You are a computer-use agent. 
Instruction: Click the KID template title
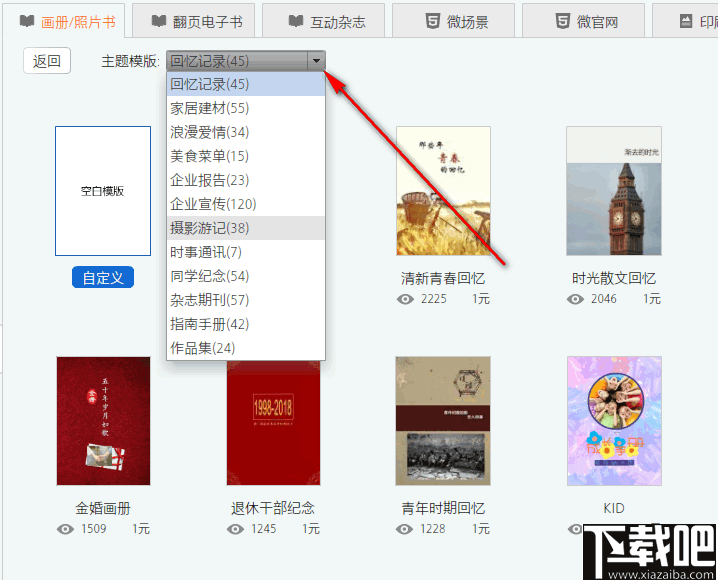[614, 508]
